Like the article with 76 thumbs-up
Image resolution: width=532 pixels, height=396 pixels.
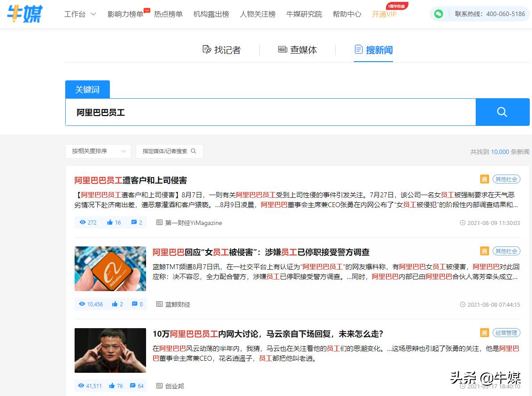click(x=112, y=386)
